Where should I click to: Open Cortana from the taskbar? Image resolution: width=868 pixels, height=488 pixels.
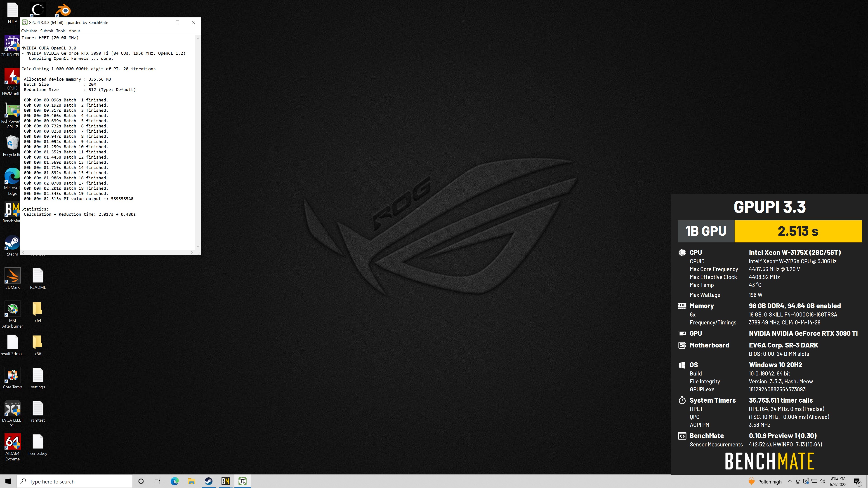(x=141, y=481)
